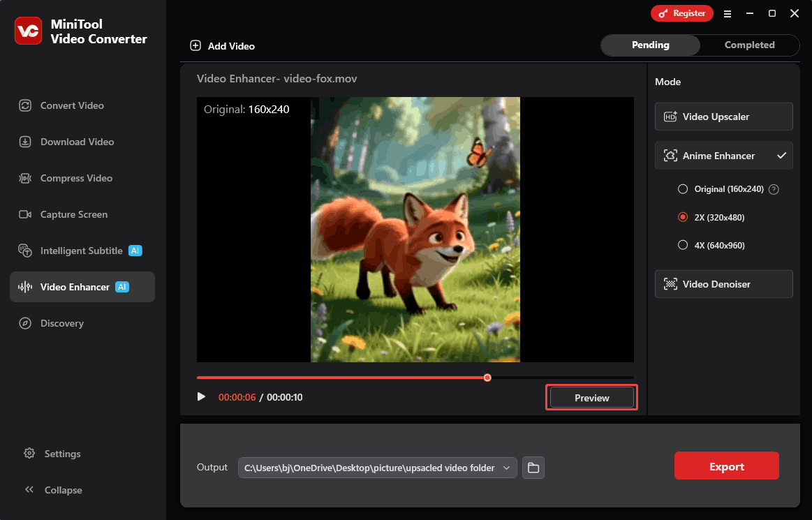
Task: Select Anime Enhancer mode
Action: (x=723, y=156)
